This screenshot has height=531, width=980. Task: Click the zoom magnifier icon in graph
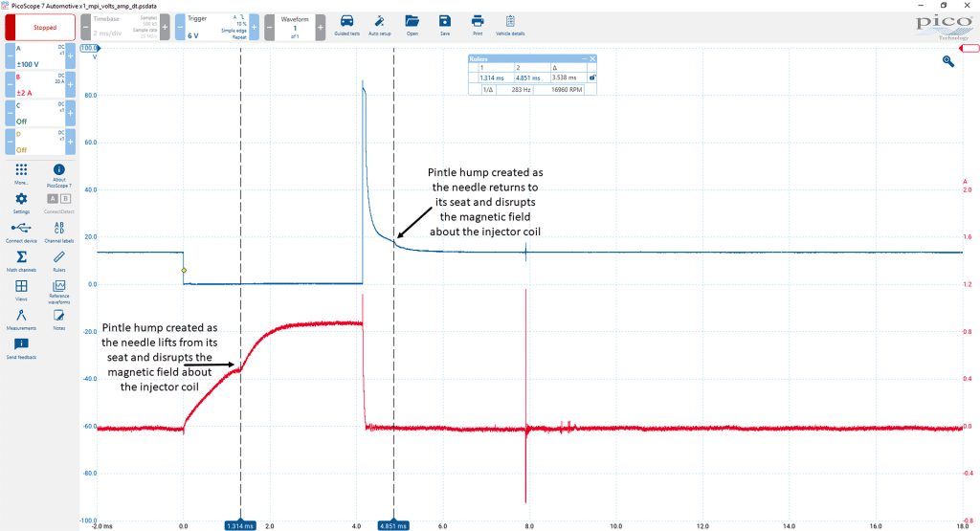pyautogui.click(x=948, y=60)
